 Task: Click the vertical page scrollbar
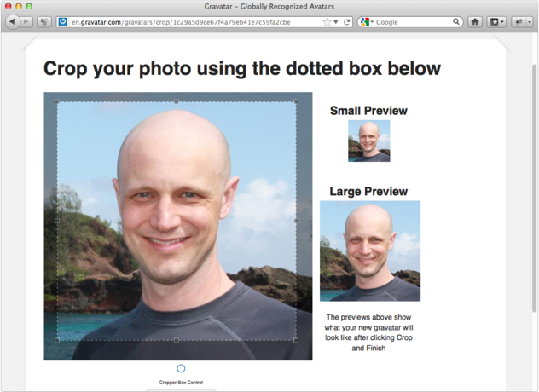(534, 170)
